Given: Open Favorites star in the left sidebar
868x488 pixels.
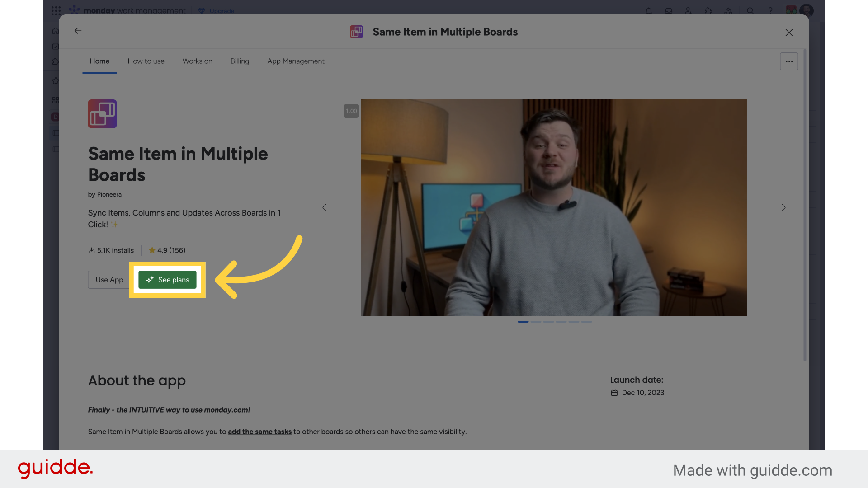Looking at the screenshot, I should pos(56,81).
